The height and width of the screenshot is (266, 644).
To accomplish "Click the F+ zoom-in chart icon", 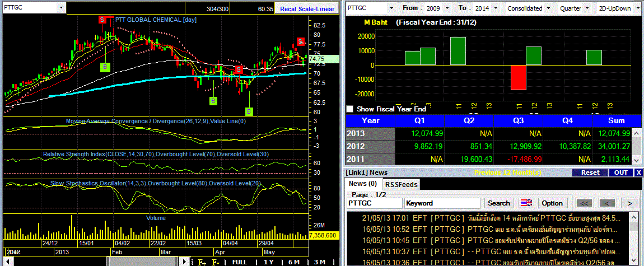I will click(x=202, y=262).
